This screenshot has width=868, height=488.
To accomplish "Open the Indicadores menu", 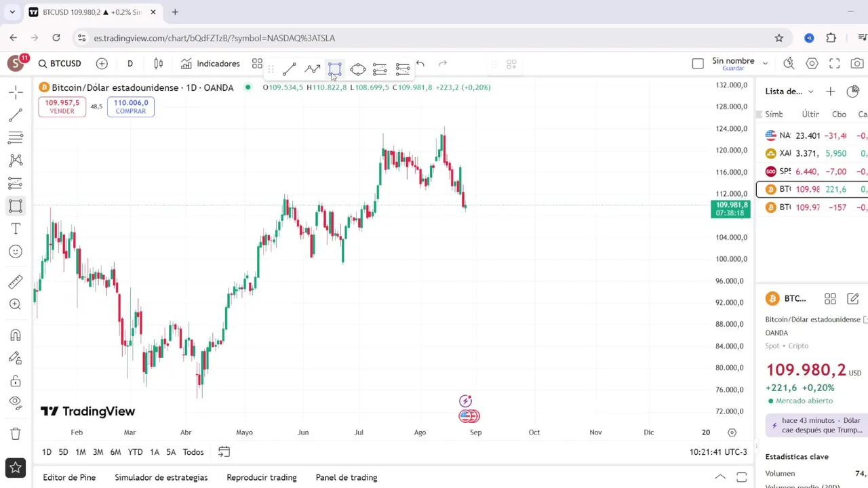I will [210, 64].
